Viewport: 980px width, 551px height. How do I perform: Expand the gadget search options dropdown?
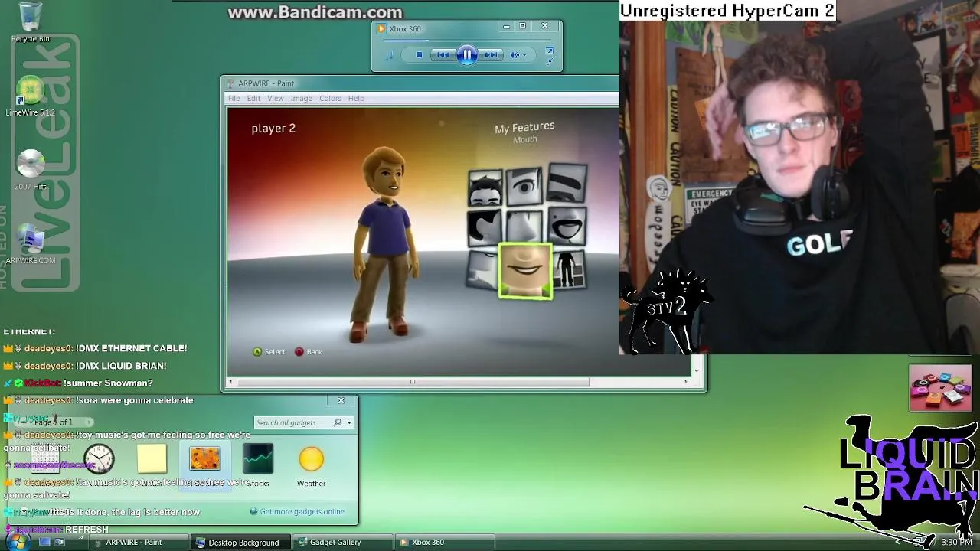[x=349, y=422]
